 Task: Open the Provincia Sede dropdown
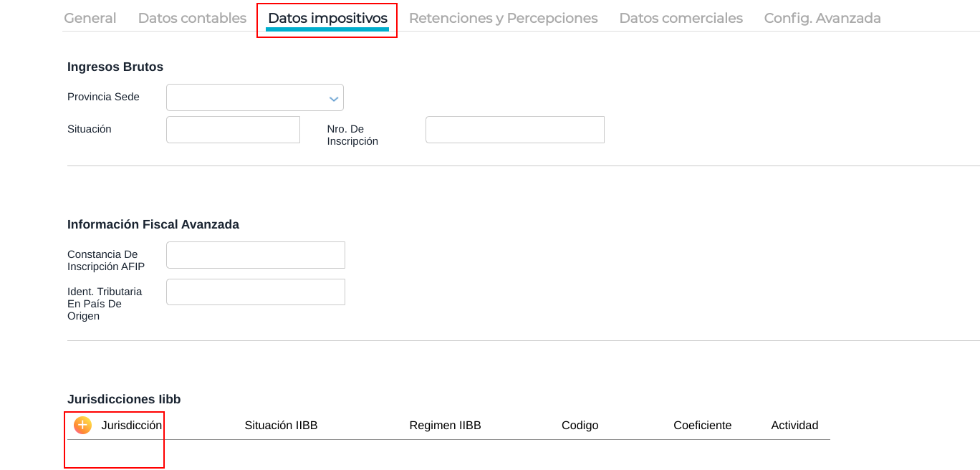click(x=255, y=97)
